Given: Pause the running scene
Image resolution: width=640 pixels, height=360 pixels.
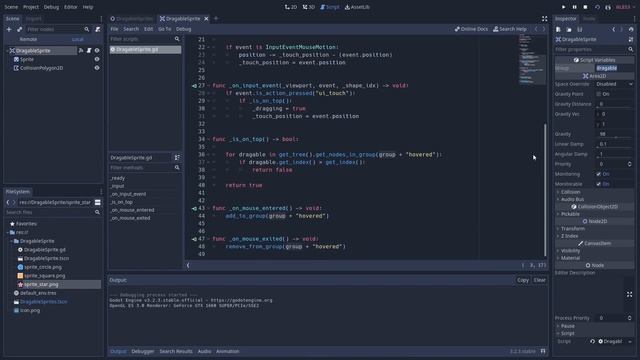Looking at the screenshot, I should [x=574, y=7].
